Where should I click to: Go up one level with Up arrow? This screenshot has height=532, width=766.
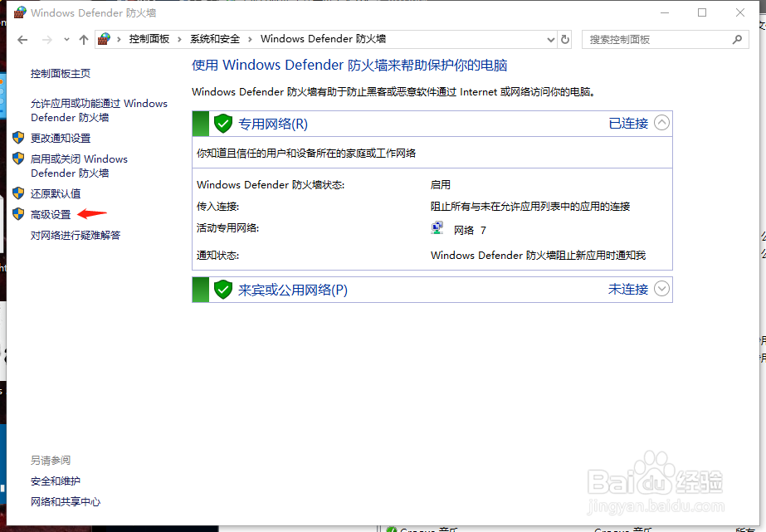coord(84,40)
